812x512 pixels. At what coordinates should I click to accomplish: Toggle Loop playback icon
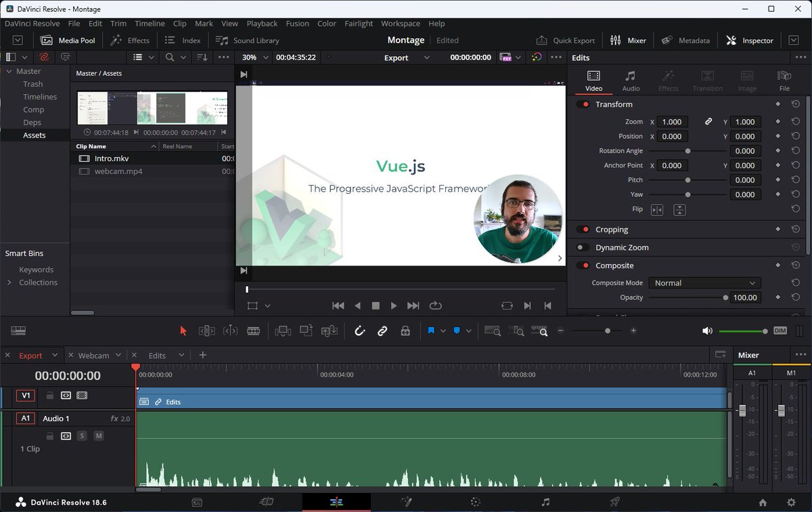[435, 306]
